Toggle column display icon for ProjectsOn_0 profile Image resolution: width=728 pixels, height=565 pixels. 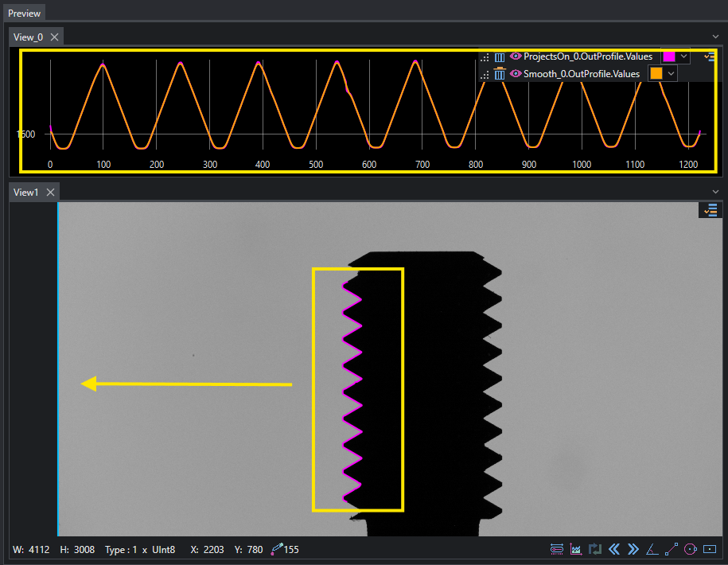(500, 57)
